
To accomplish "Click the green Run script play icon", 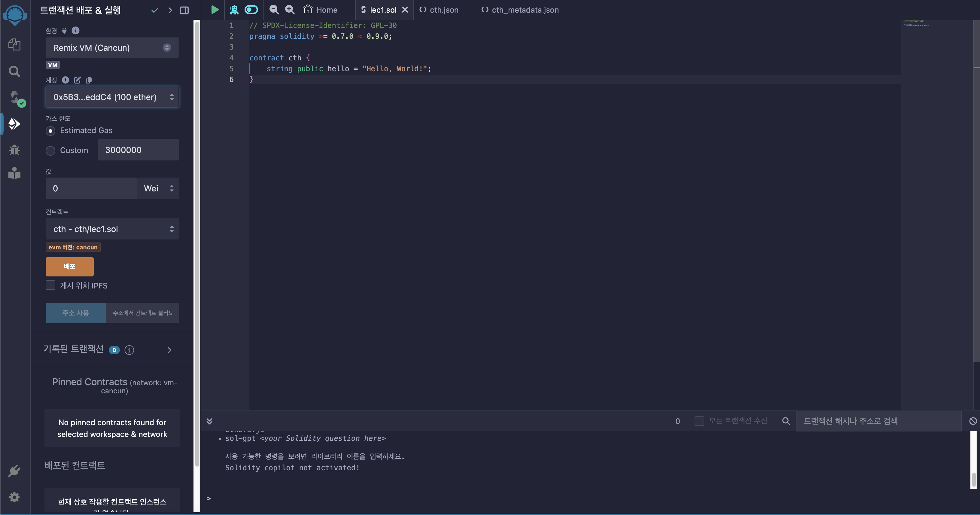I will click(x=215, y=10).
